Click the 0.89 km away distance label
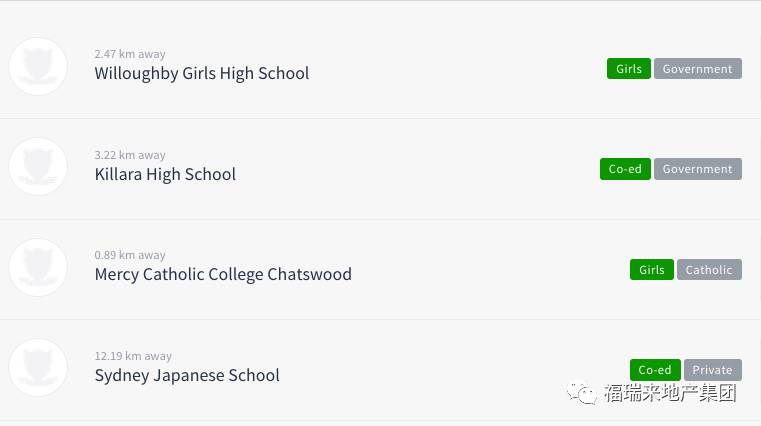Image resolution: width=761 pixels, height=426 pixels. (x=130, y=255)
